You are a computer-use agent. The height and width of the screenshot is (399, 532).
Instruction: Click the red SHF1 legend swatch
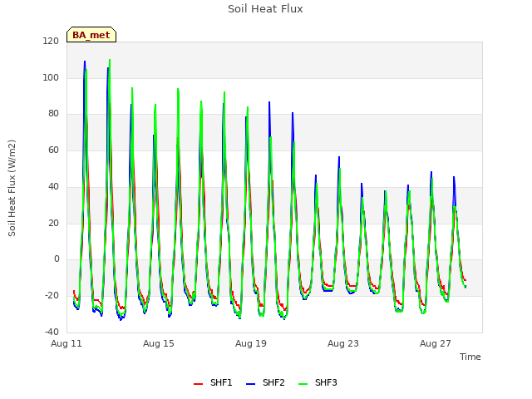pos(198,384)
